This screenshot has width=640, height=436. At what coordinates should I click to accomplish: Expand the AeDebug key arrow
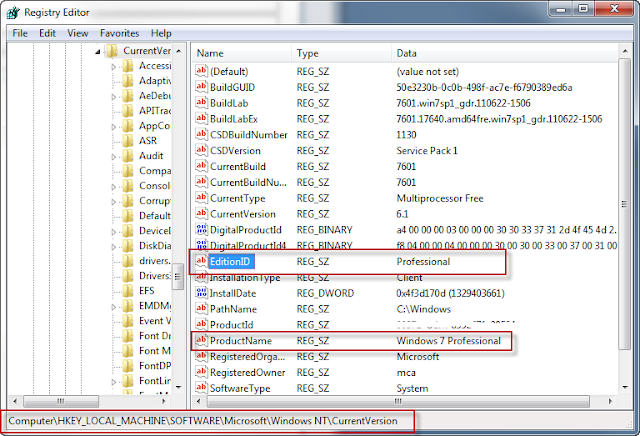(114, 97)
